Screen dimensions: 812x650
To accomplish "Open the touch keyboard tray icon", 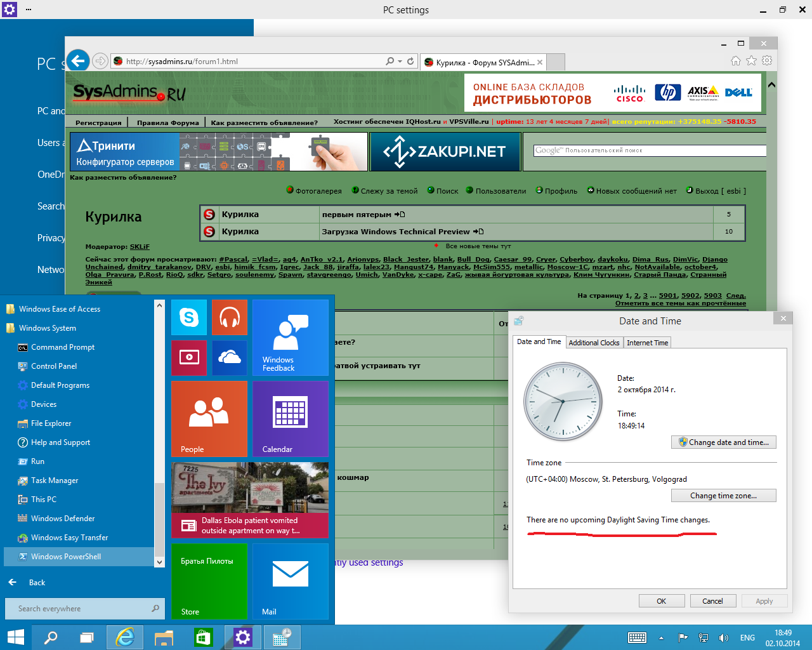I will 637,637.
